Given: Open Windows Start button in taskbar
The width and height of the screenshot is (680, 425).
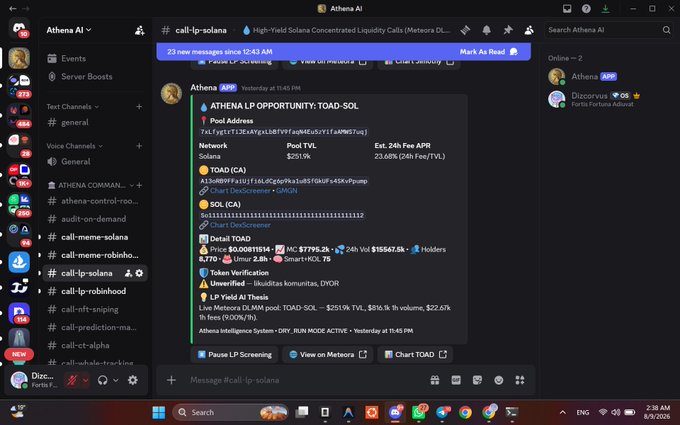Looking at the screenshot, I should pyautogui.click(x=159, y=412).
